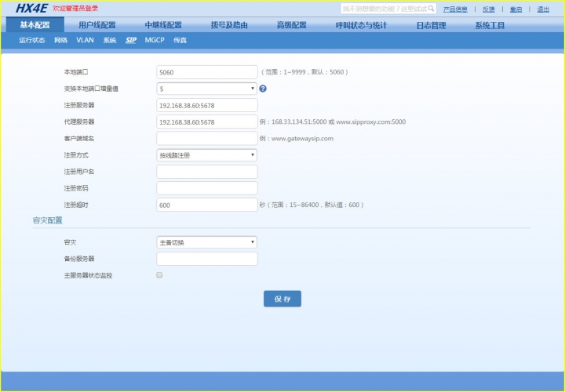This screenshot has width=565, height=392.
Task: Focus the 客户端域名 field
Action: [x=207, y=138]
